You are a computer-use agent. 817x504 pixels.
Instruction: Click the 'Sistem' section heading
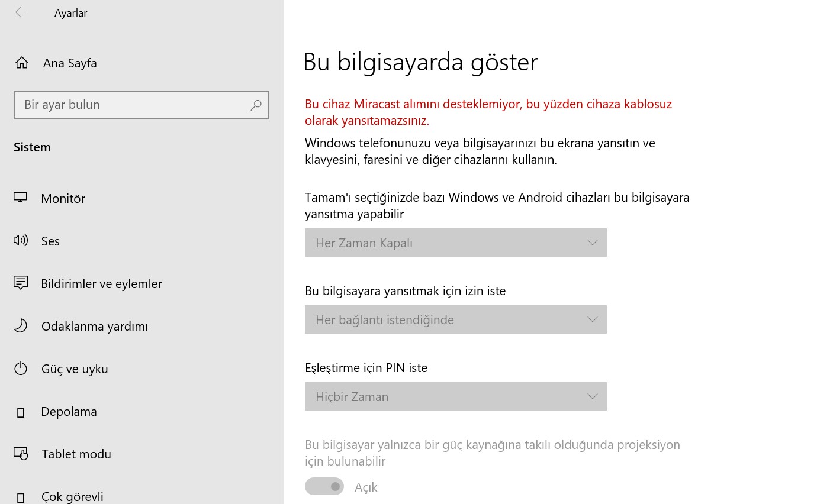click(32, 147)
